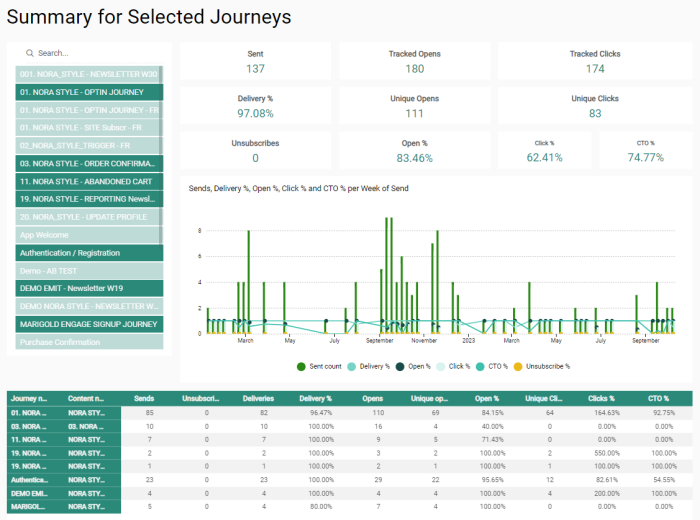This screenshot has height=520, width=700.
Task: Focus the Search input field
Action: (x=95, y=53)
